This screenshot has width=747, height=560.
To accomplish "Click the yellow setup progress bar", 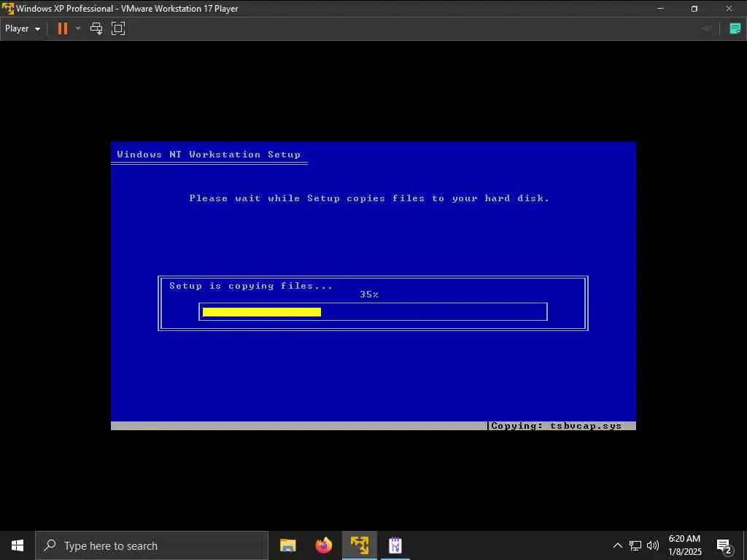I will click(262, 312).
